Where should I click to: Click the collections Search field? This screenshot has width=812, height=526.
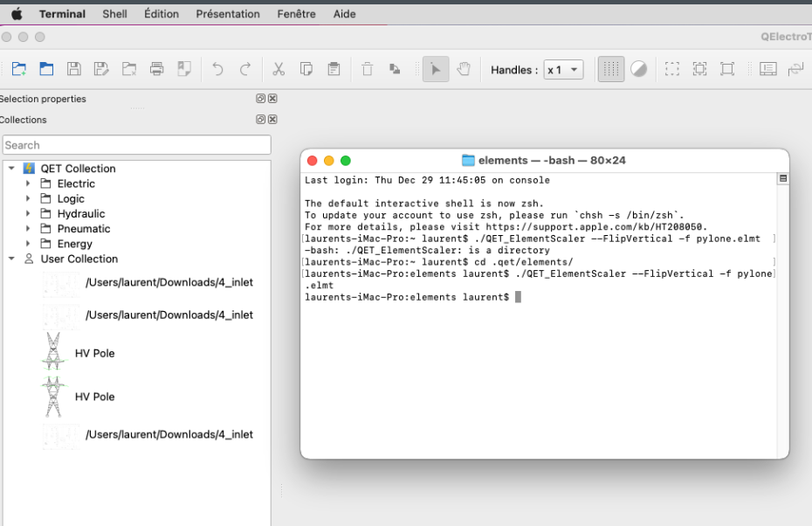pyautogui.click(x=137, y=144)
